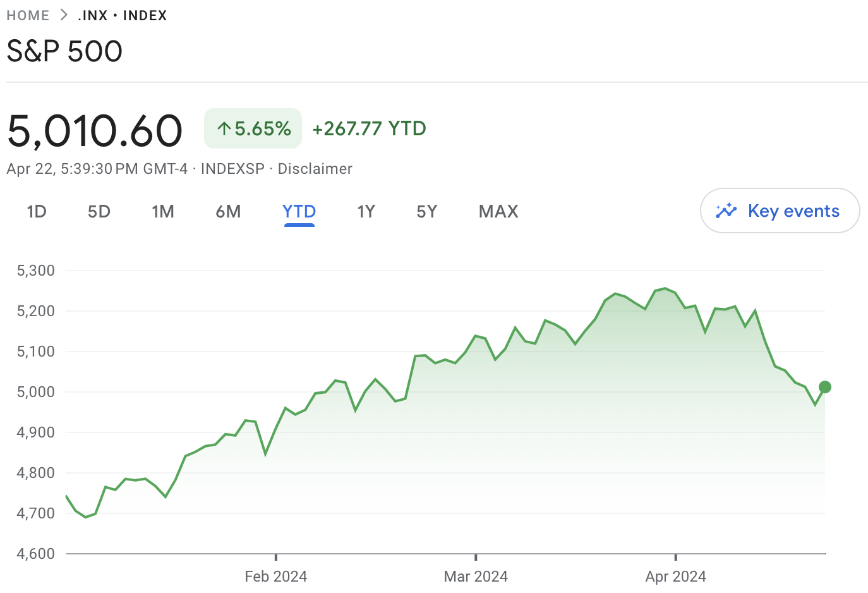Click the S&P 500 heading

pos(64,51)
